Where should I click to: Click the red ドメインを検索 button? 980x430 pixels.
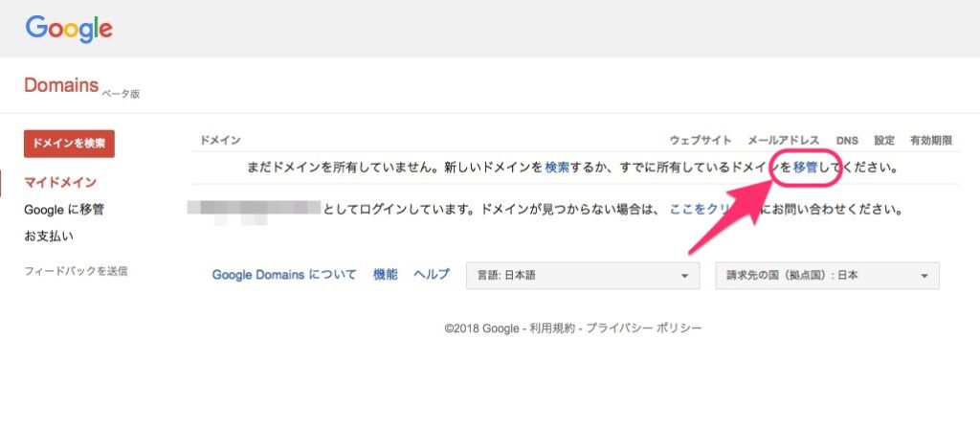tap(69, 143)
